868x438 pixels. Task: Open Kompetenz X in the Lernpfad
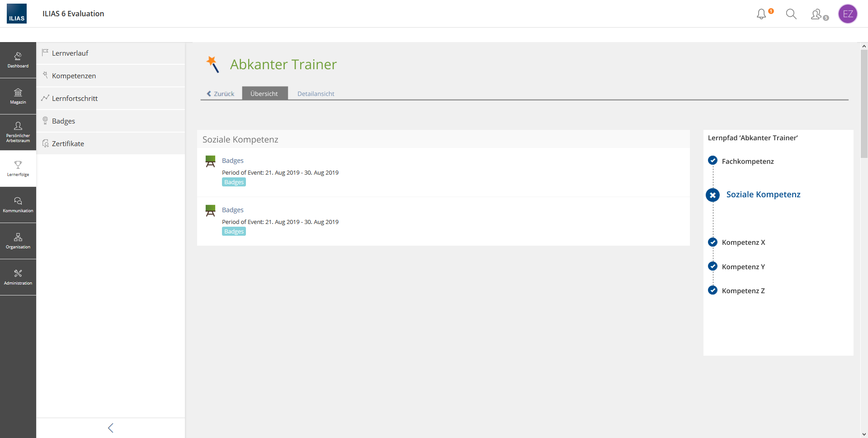(744, 242)
